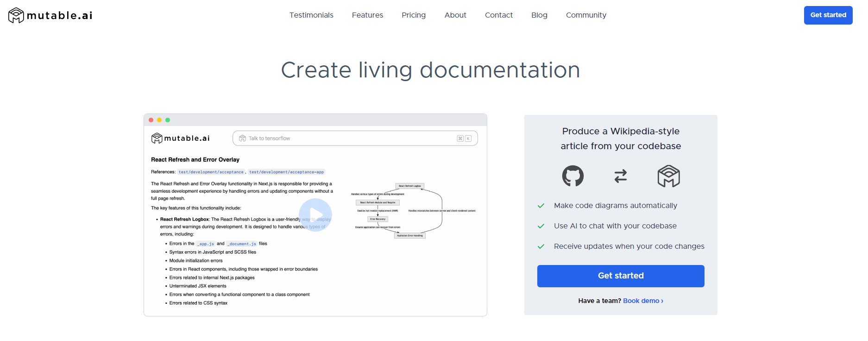Click 'Module initialization errors' bullet
The height and width of the screenshot is (341, 868).
tap(196, 260)
